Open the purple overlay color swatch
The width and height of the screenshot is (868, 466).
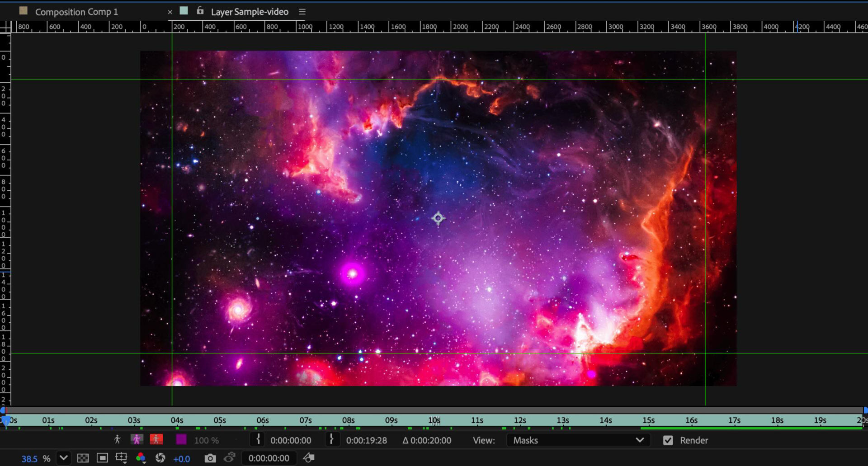click(181, 439)
